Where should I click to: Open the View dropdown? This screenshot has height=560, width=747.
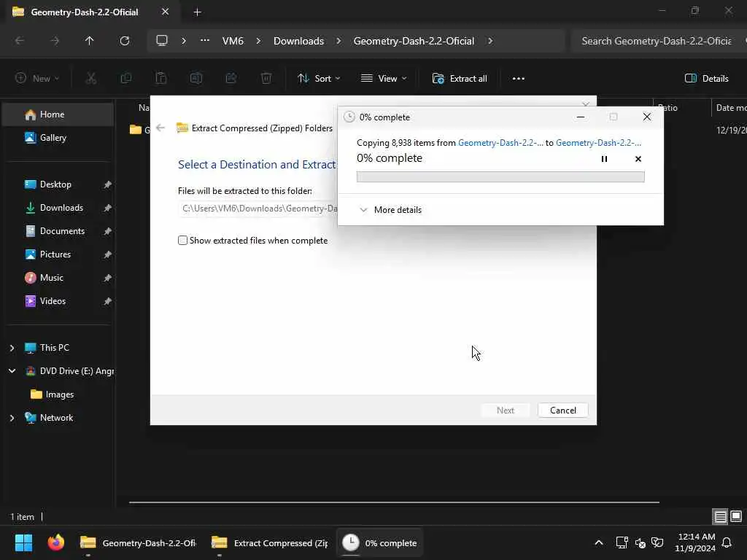384,79
